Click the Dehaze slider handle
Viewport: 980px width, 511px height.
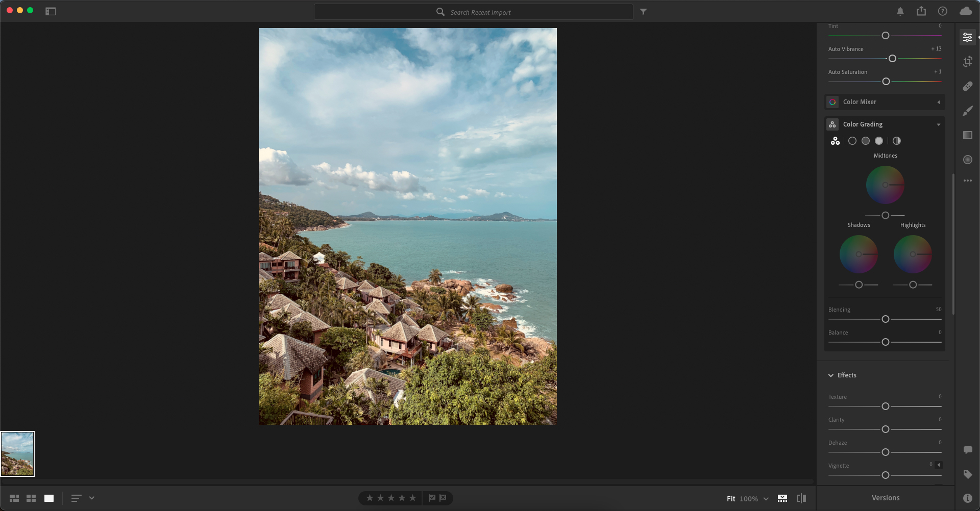click(886, 452)
